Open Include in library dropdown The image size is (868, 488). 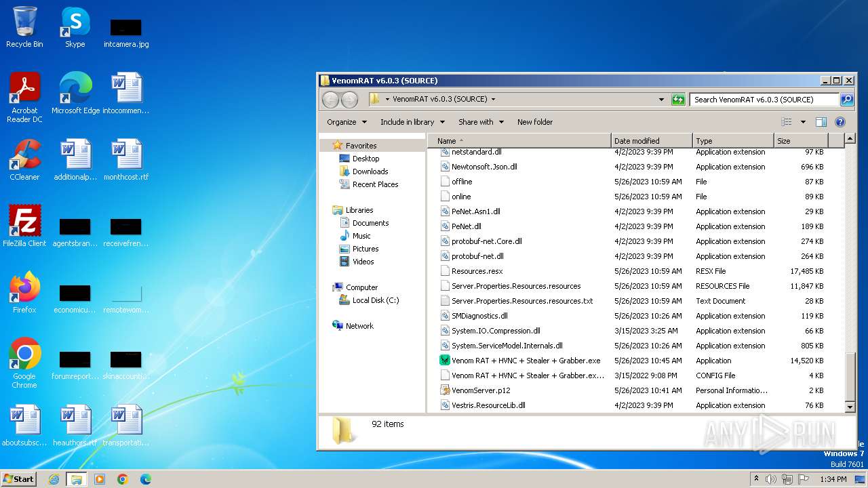412,122
